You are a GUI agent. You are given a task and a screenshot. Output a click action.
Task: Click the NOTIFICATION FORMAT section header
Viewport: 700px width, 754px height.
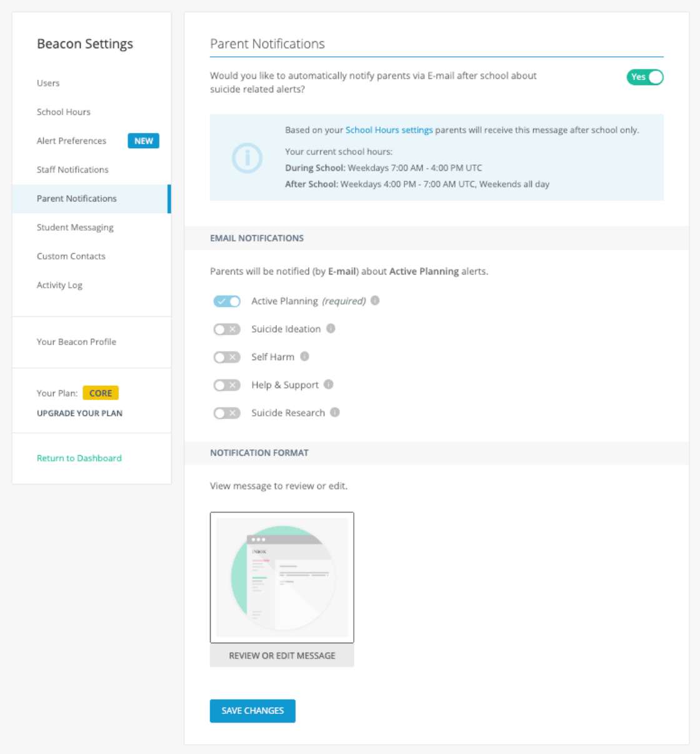click(259, 453)
